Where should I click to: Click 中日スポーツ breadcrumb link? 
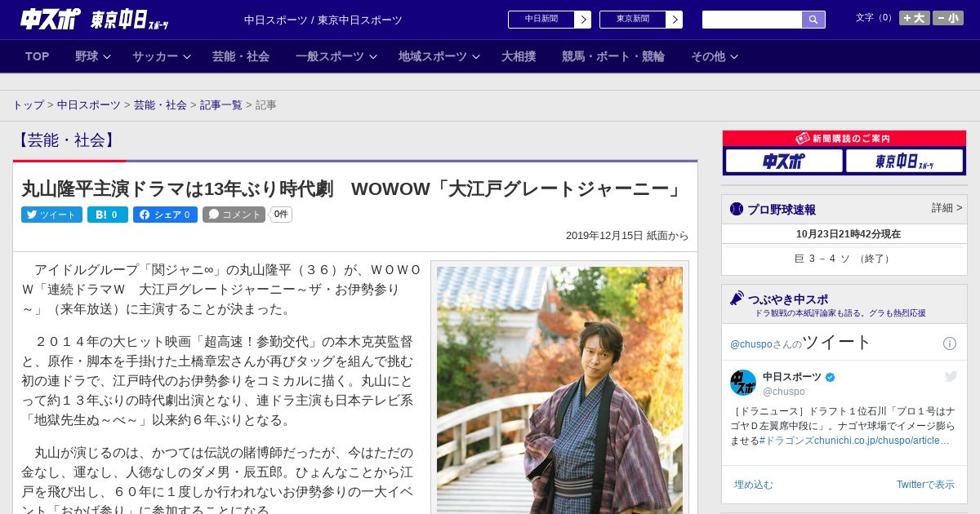89,105
